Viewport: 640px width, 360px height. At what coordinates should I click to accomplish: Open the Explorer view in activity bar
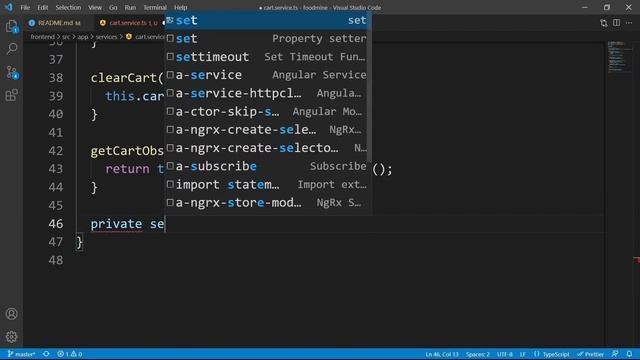[x=11, y=27]
